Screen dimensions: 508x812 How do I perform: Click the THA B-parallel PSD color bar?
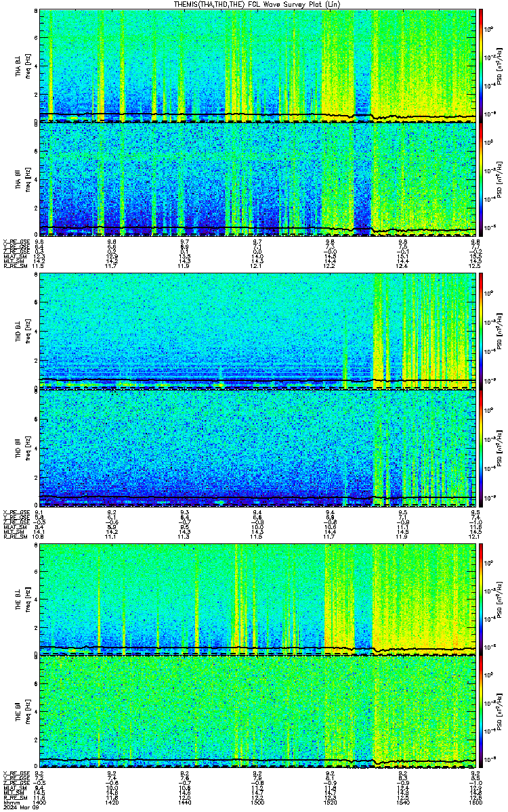click(x=482, y=179)
